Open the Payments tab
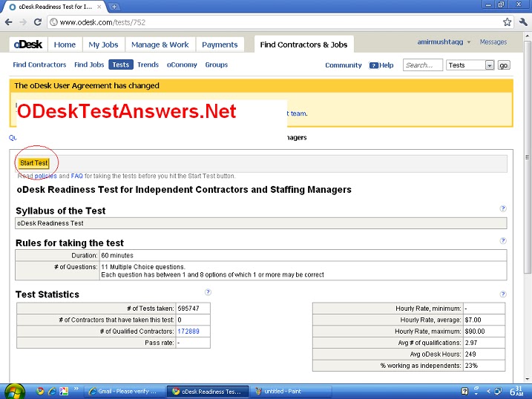The image size is (532, 399). point(220,44)
